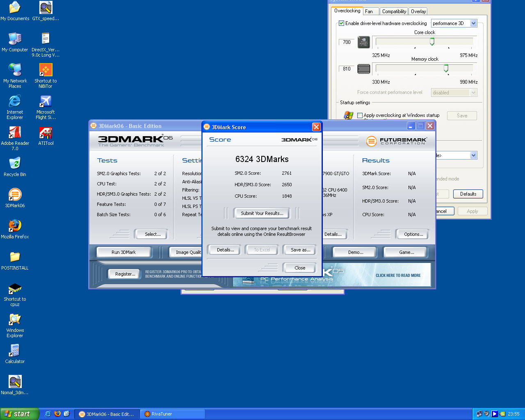Open GTX_speed desktop shortcut
Screen dimensions: 525x420
[46, 11]
